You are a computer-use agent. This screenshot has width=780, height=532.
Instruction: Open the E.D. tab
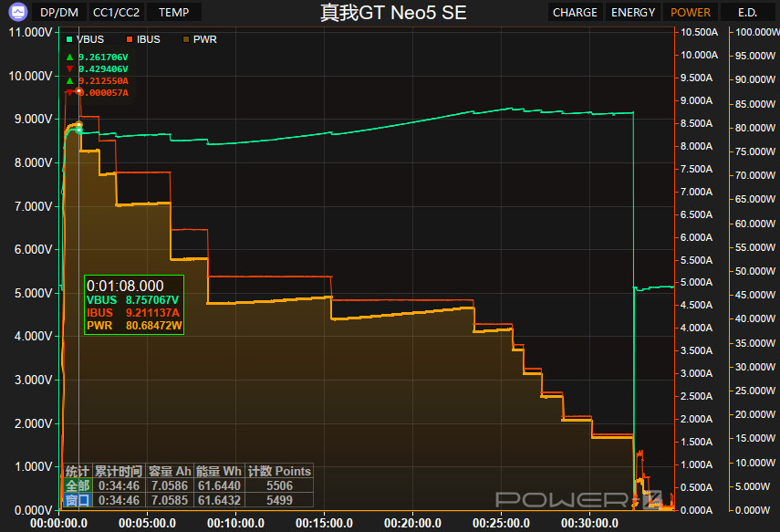click(x=746, y=13)
